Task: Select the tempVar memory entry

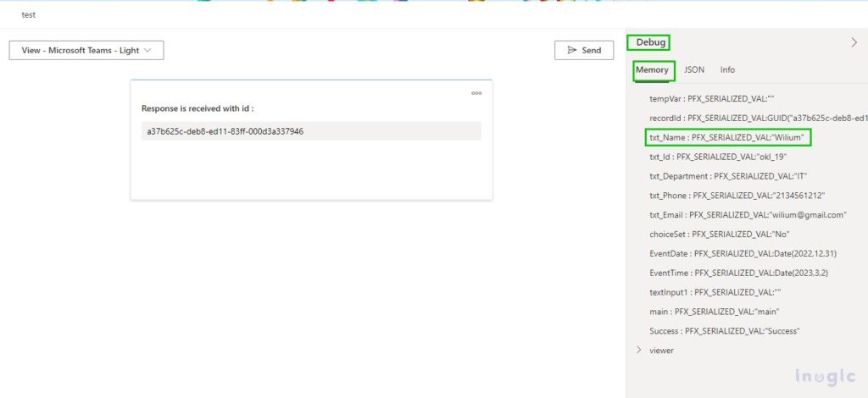Action: pyautogui.click(x=711, y=98)
